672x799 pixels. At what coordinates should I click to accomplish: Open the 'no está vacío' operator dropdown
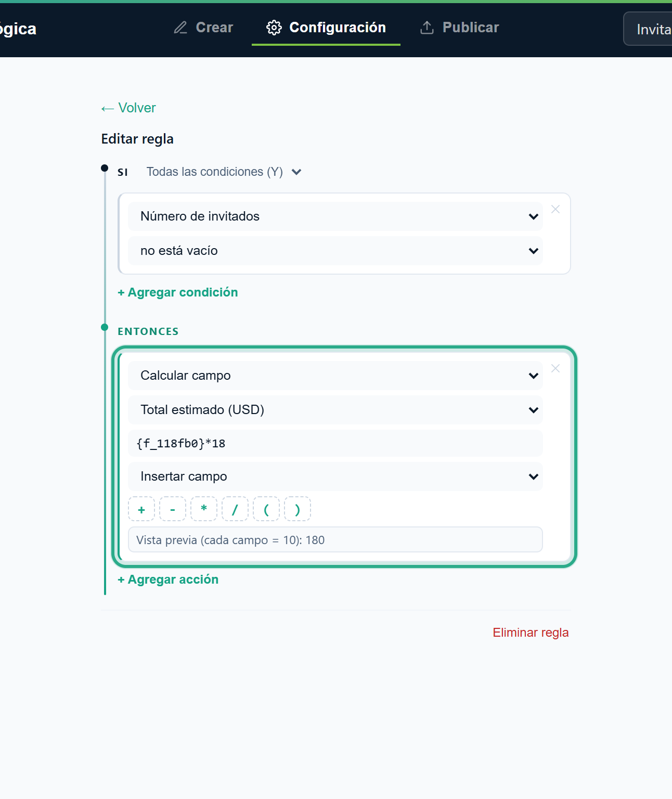(335, 251)
